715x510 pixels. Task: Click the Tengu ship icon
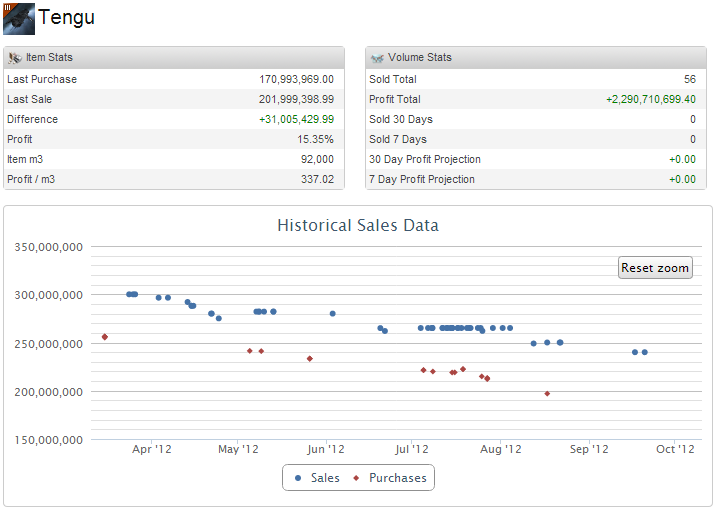[x=19, y=18]
